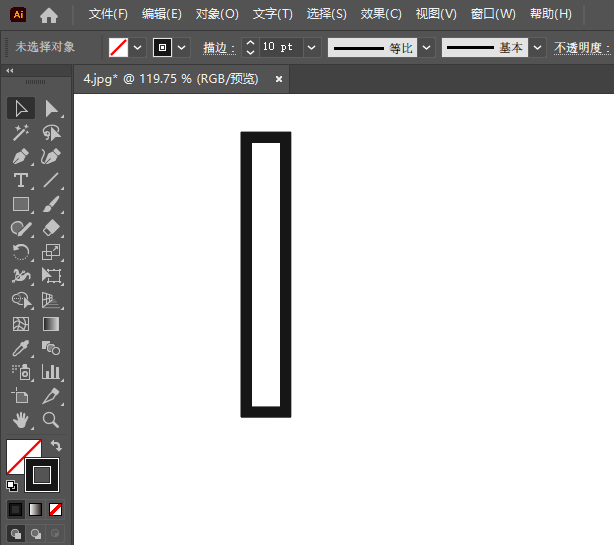Pick the Warp tool
The height and width of the screenshot is (545, 614).
[x=21, y=276]
